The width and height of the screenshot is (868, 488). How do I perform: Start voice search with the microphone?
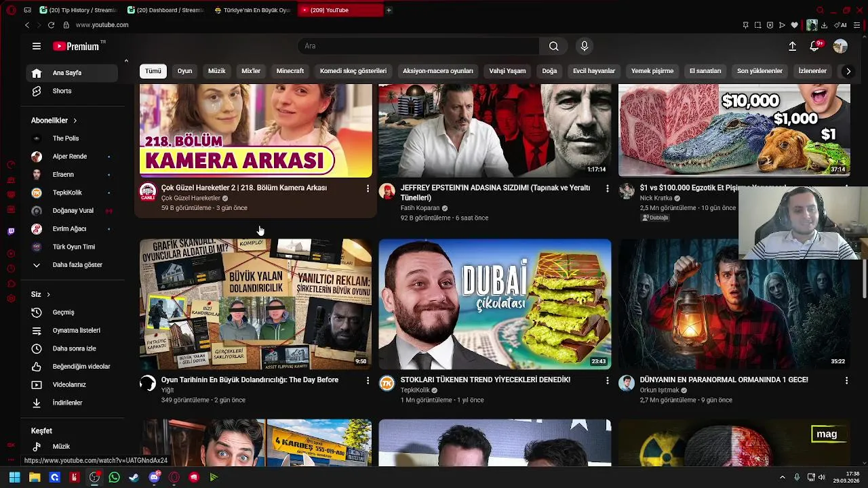[x=585, y=46]
